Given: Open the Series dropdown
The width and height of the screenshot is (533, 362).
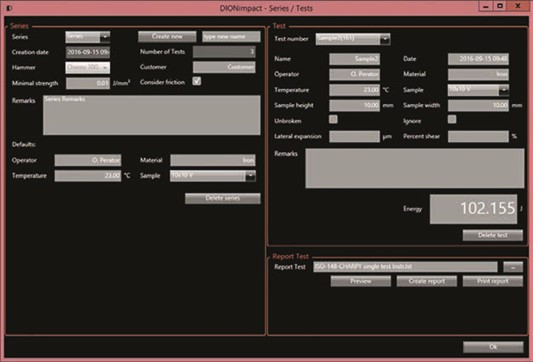Looking at the screenshot, I should click(88, 37).
